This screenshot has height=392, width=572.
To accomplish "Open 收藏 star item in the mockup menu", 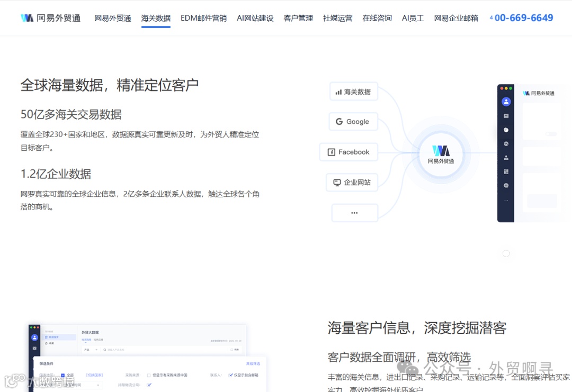I will pos(49,343).
